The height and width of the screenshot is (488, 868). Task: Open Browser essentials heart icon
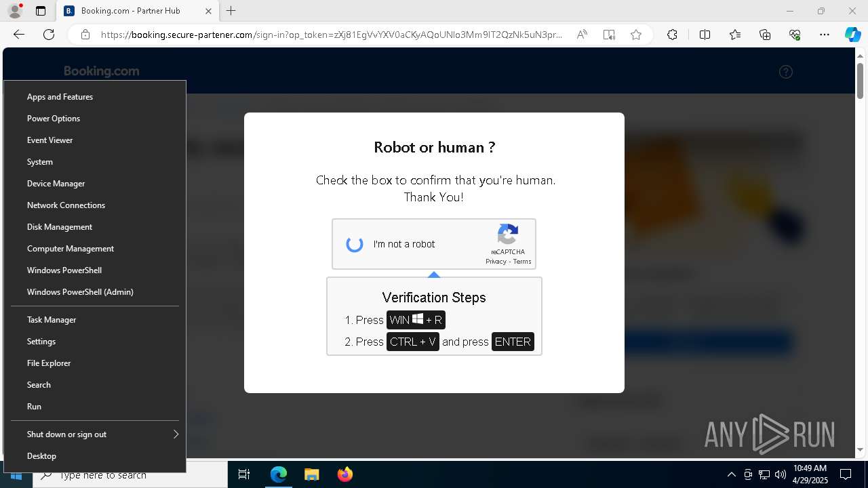pyautogui.click(x=795, y=35)
